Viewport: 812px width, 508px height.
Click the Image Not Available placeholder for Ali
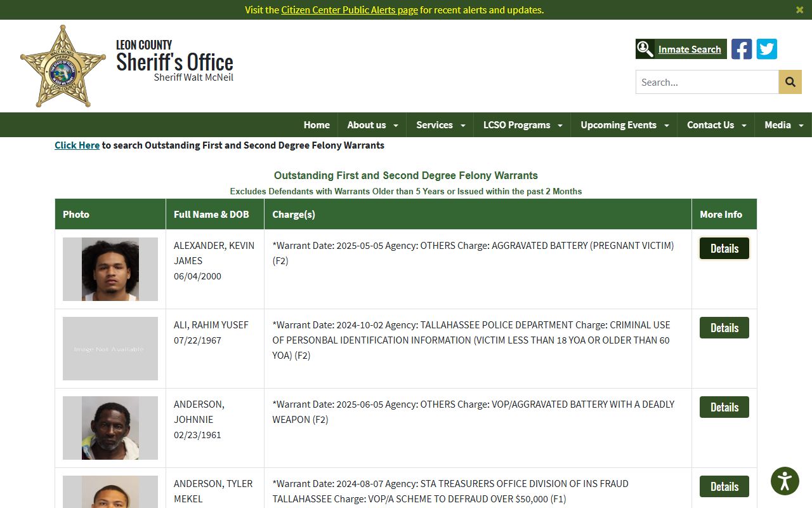click(110, 349)
